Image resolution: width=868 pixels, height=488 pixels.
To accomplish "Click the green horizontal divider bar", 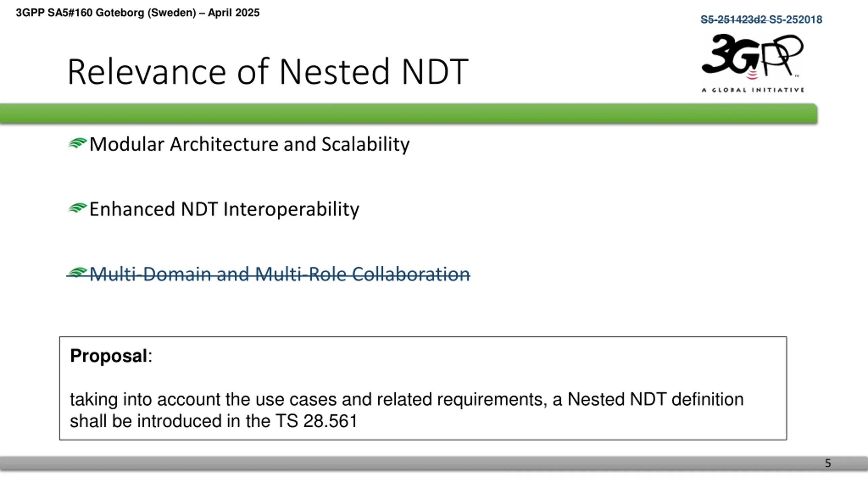I will pyautogui.click(x=409, y=114).
